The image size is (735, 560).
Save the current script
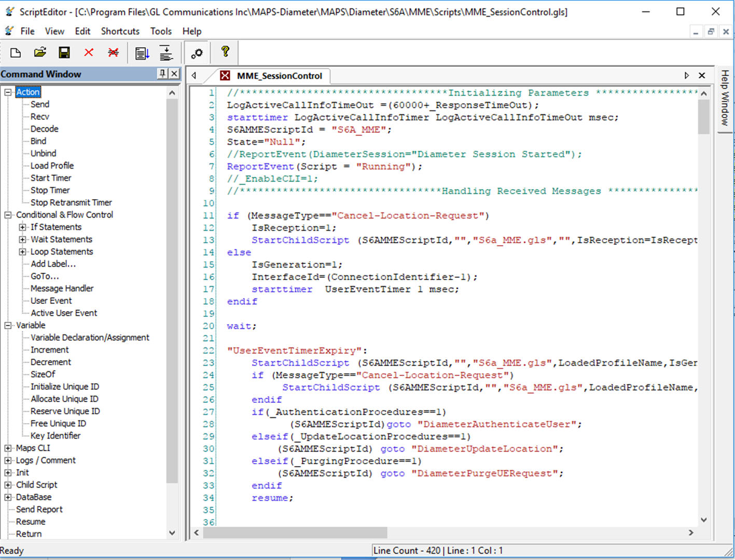point(64,52)
